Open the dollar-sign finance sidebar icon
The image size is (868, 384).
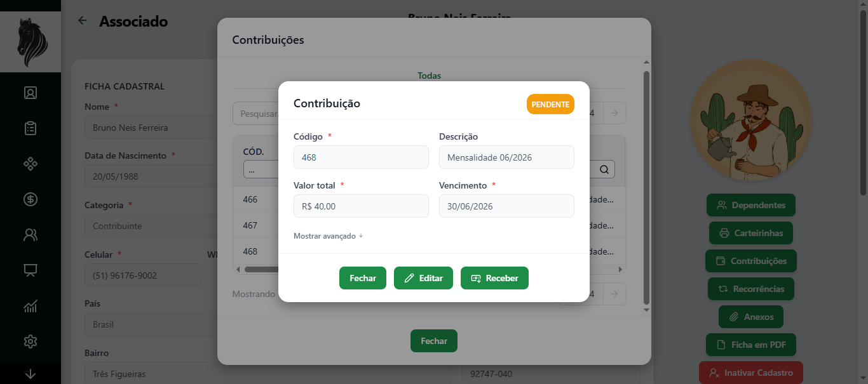point(31,199)
